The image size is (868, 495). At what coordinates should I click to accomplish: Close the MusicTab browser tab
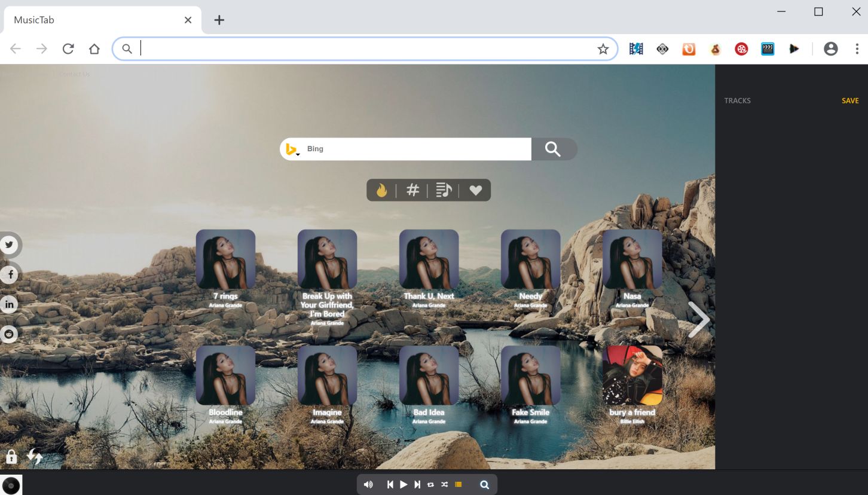[x=188, y=20]
